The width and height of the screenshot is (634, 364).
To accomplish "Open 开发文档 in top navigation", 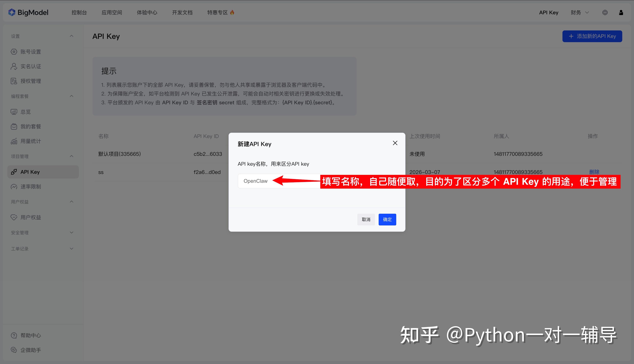I will [182, 12].
